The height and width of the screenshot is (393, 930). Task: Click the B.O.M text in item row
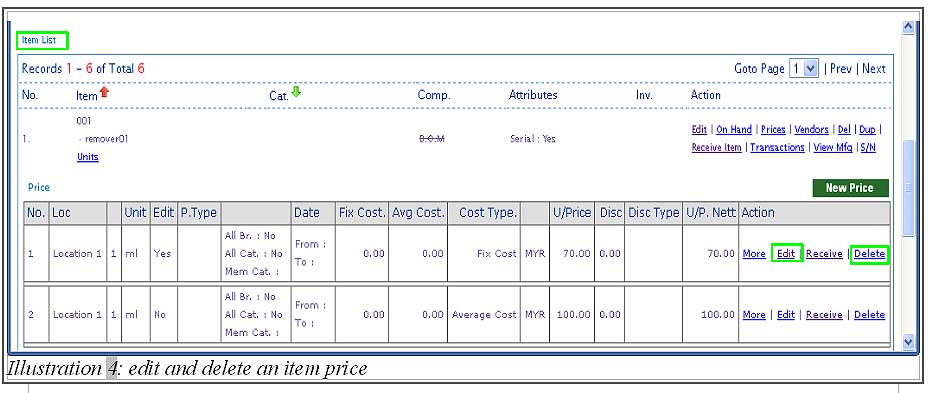(x=432, y=138)
